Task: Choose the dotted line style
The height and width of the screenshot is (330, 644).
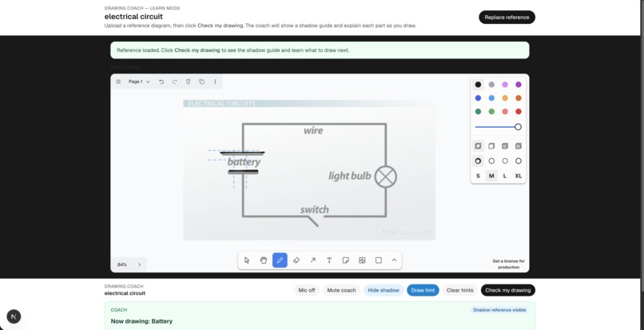Action: point(505,161)
